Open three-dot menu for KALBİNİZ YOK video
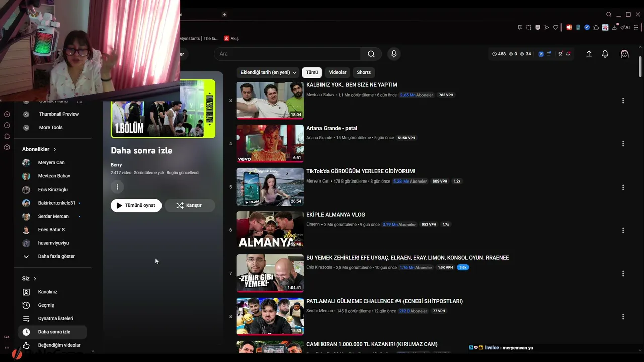The width and height of the screenshot is (644, 362). [623, 101]
